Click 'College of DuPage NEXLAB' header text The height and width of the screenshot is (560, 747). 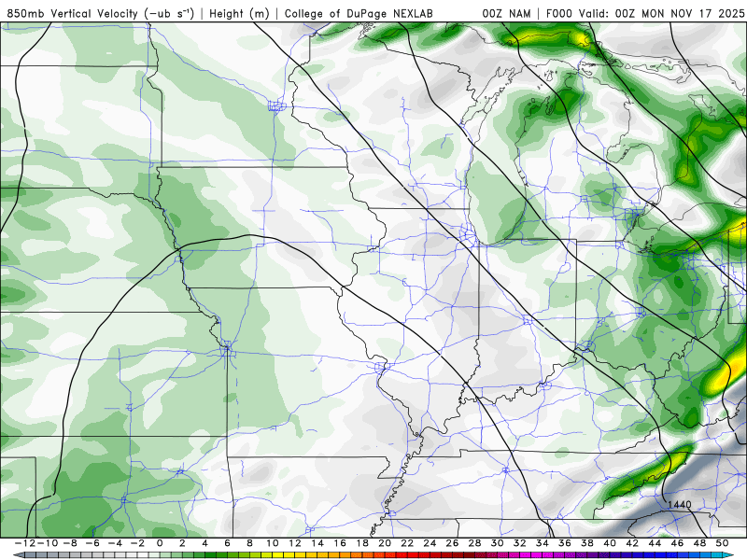359,14
